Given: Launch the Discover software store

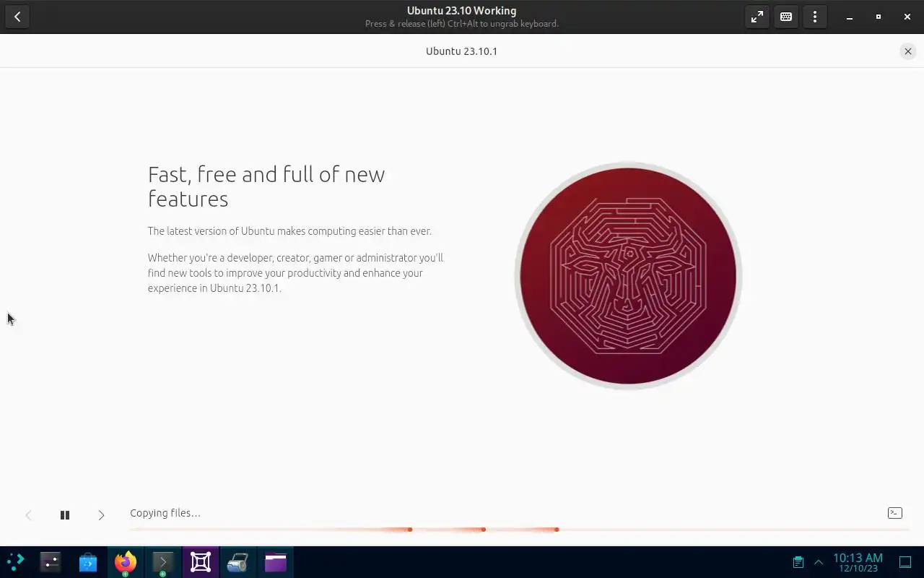Looking at the screenshot, I should (88, 562).
